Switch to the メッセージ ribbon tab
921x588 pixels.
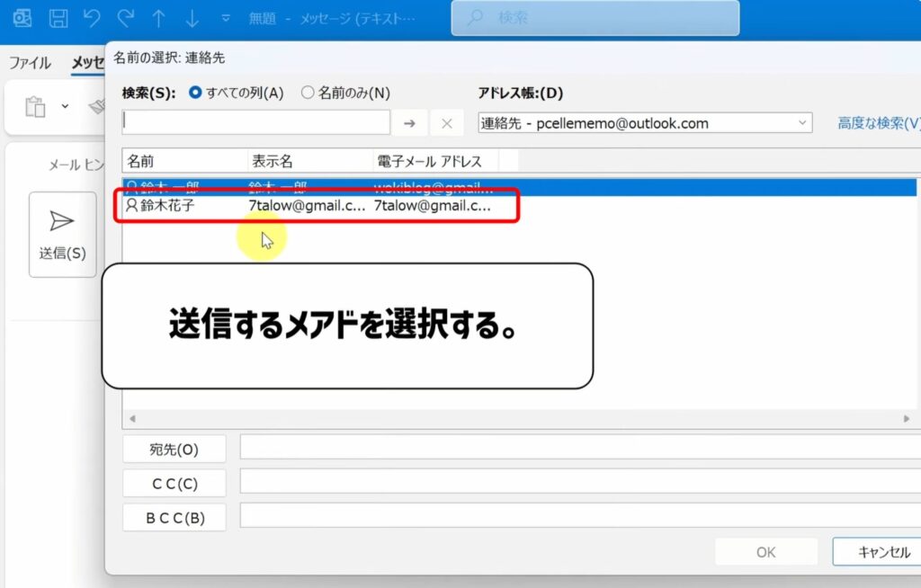(86, 63)
